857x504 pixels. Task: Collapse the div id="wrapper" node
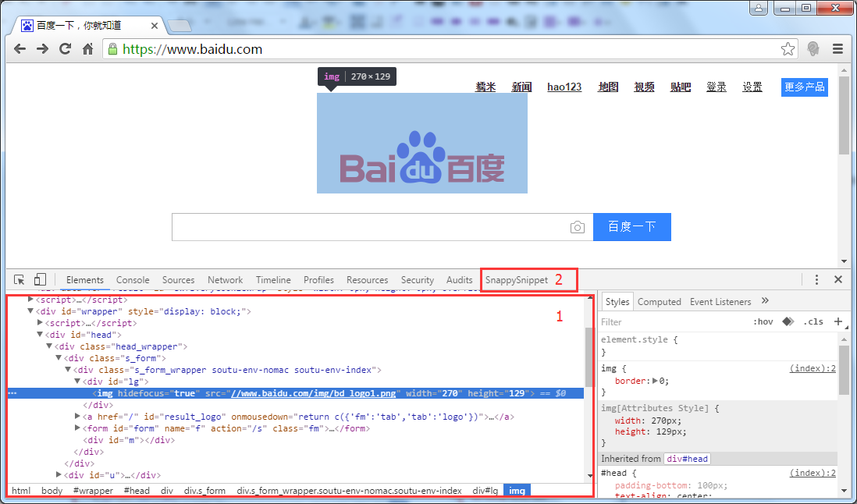(30, 311)
